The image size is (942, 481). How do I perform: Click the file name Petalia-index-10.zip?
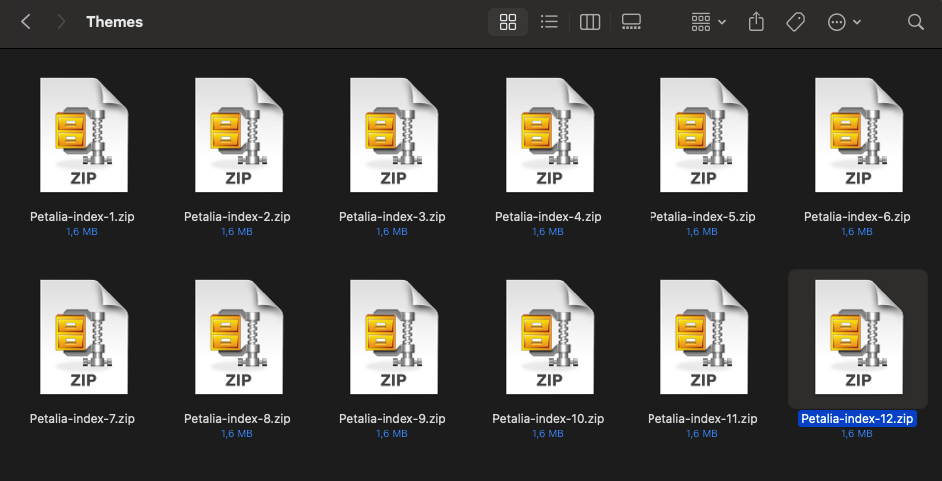548,419
